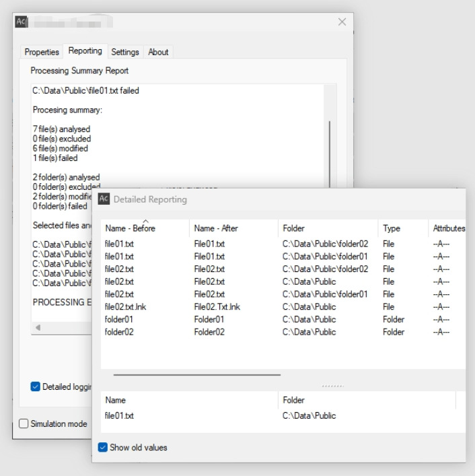Switch to the Properties tab
475x476 pixels.
click(42, 52)
